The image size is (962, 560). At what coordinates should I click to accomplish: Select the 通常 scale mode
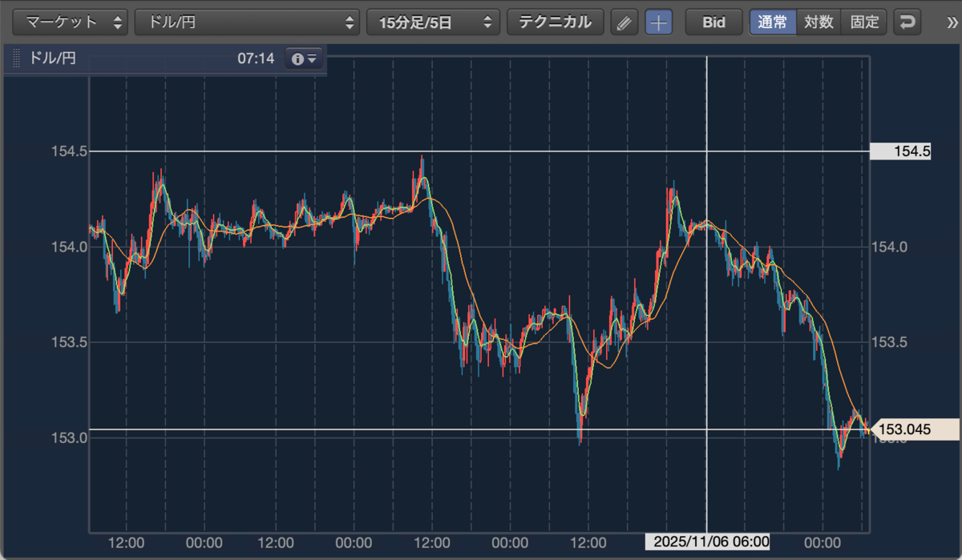click(773, 22)
